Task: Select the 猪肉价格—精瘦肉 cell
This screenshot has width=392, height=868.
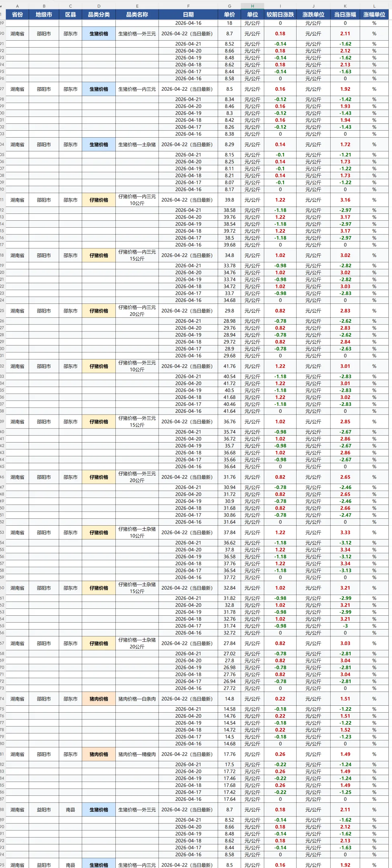Action: point(137,754)
